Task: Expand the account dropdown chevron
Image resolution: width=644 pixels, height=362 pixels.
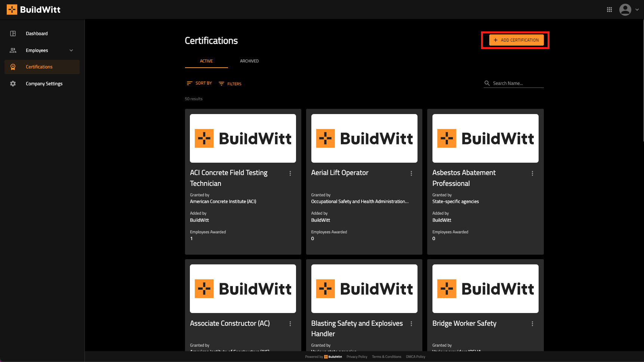Action: [637, 10]
